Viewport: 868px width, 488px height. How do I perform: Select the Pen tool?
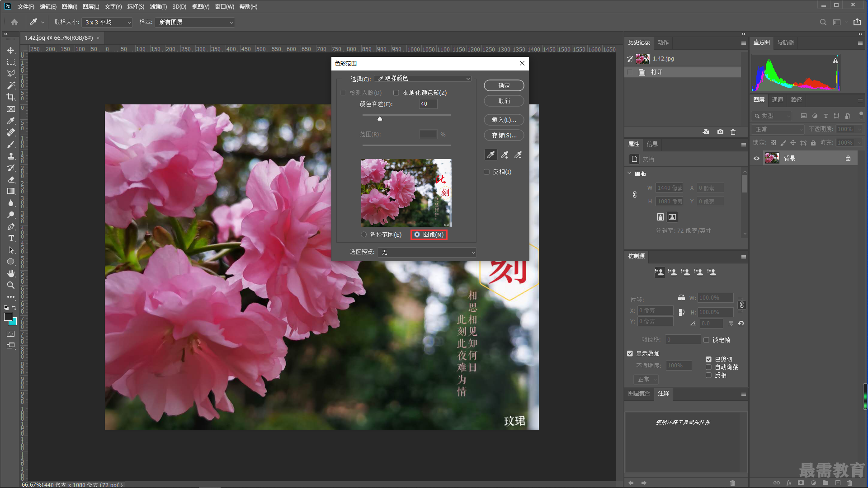[11, 226]
